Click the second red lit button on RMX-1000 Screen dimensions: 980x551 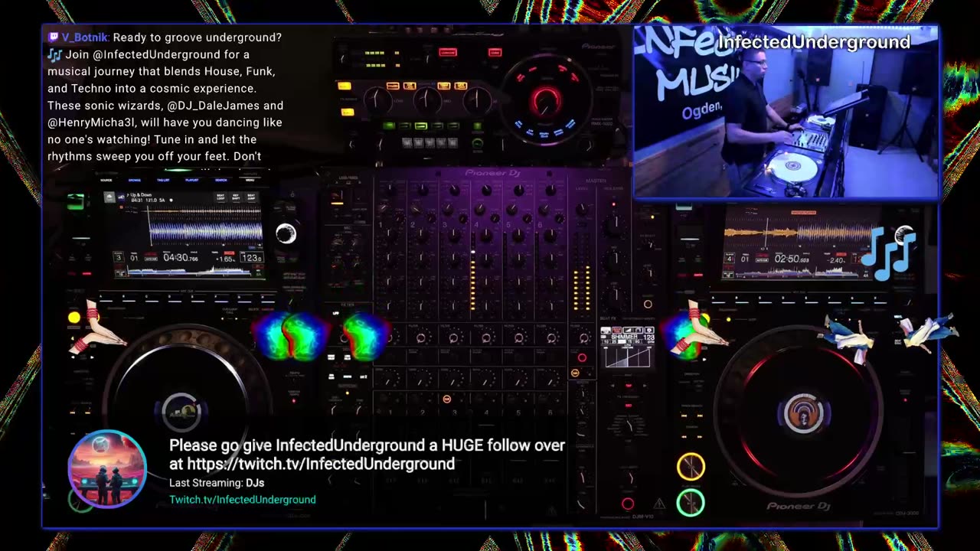tap(495, 52)
